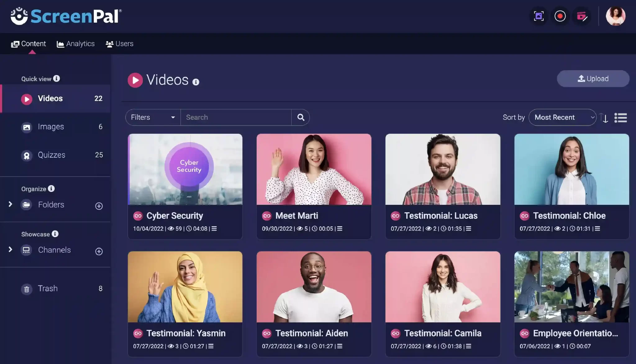
Task: Toggle sort direction arrow icon
Action: pyautogui.click(x=605, y=117)
